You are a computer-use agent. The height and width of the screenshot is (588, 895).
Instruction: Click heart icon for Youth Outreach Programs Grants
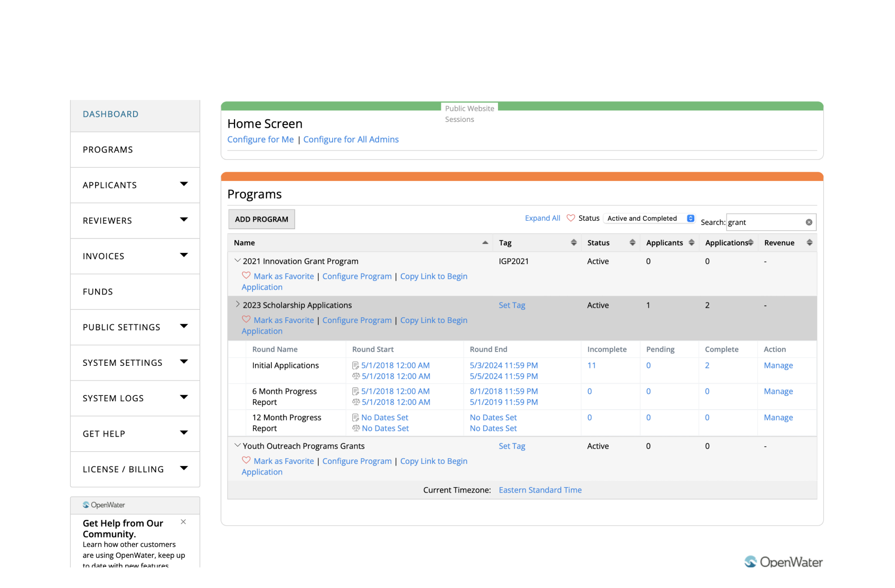[246, 460]
